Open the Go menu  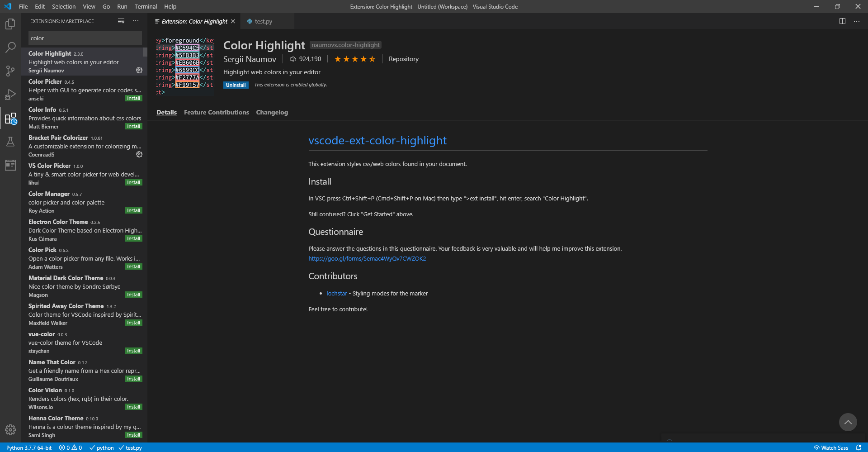(106, 6)
